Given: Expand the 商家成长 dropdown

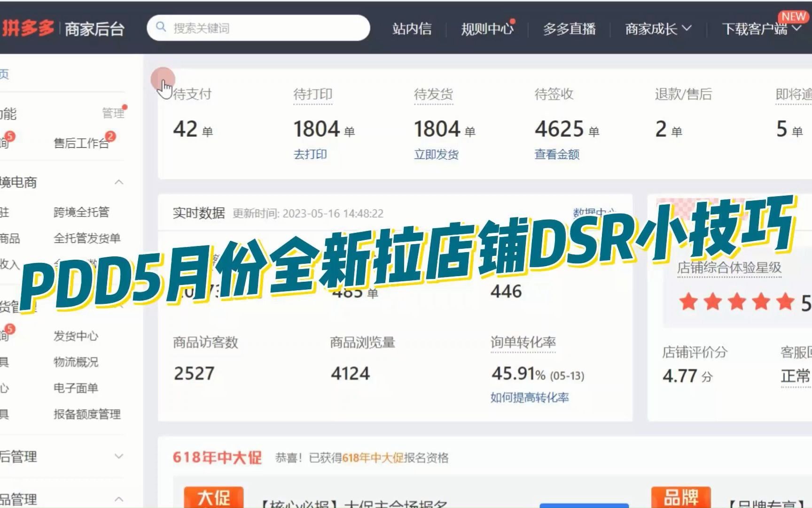Looking at the screenshot, I should (x=658, y=29).
